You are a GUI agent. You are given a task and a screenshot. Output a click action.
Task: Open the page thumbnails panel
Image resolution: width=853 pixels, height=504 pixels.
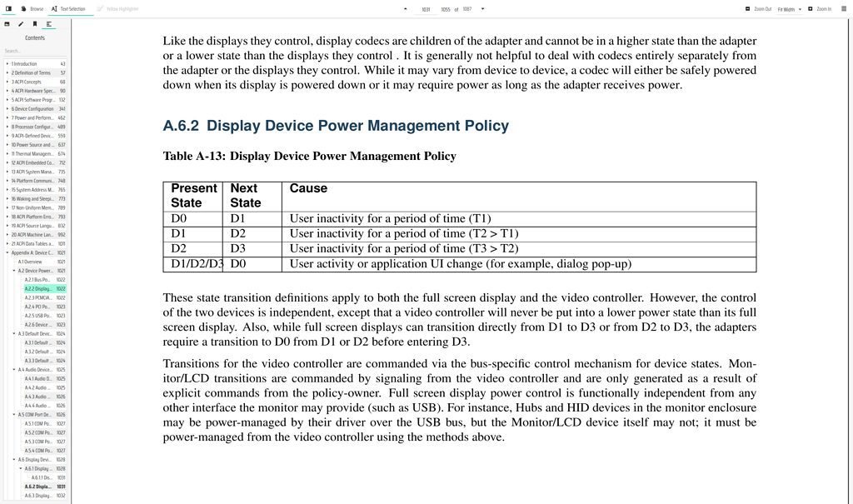[7, 23]
